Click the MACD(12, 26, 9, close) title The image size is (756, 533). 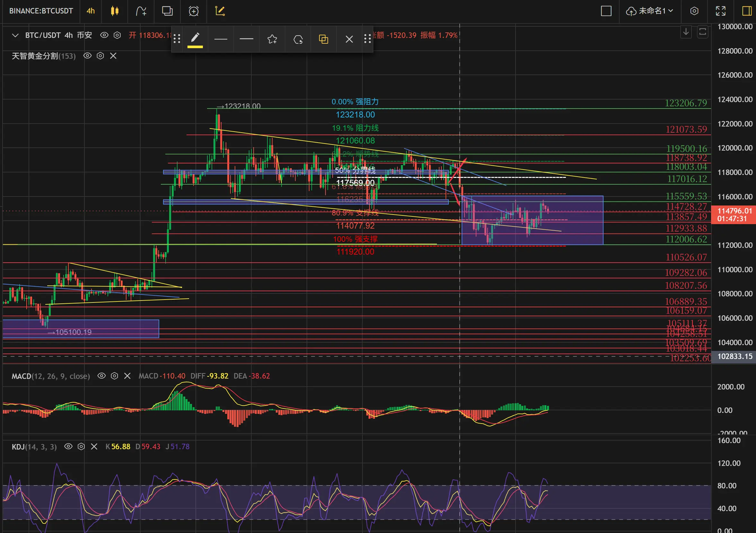(x=51, y=376)
